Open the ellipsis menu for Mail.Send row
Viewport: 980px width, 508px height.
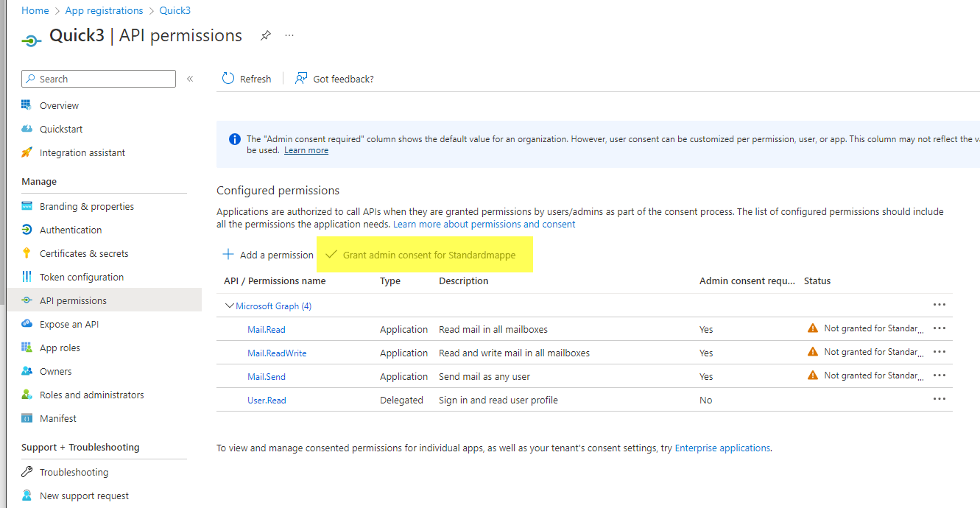coord(939,375)
